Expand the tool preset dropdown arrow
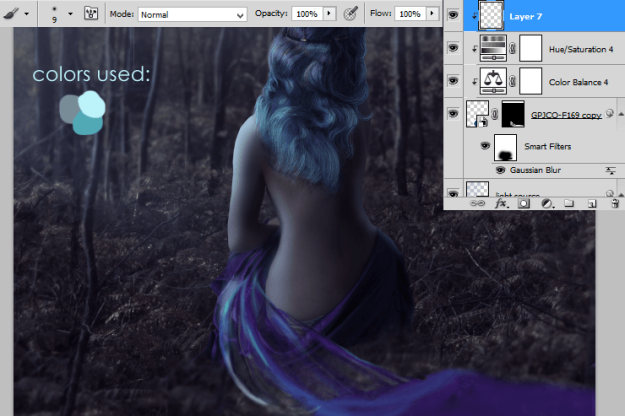Viewport: 625px width, 416px height. click(27, 14)
